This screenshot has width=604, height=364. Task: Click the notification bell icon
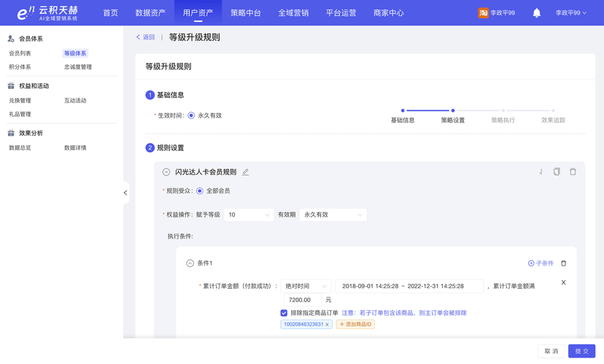536,13
